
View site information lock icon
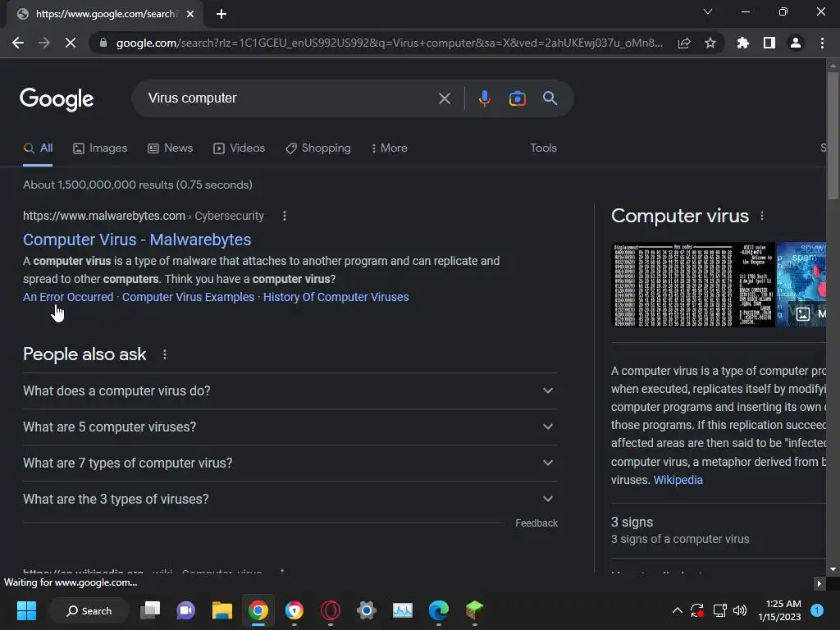103,43
